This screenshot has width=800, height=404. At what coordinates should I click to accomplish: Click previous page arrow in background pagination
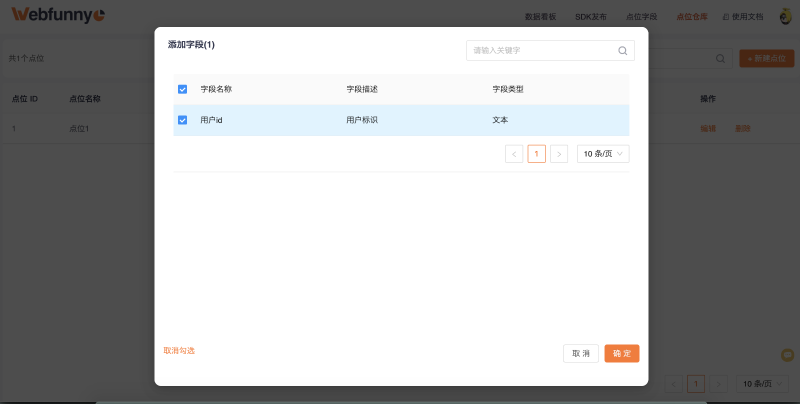click(x=673, y=384)
